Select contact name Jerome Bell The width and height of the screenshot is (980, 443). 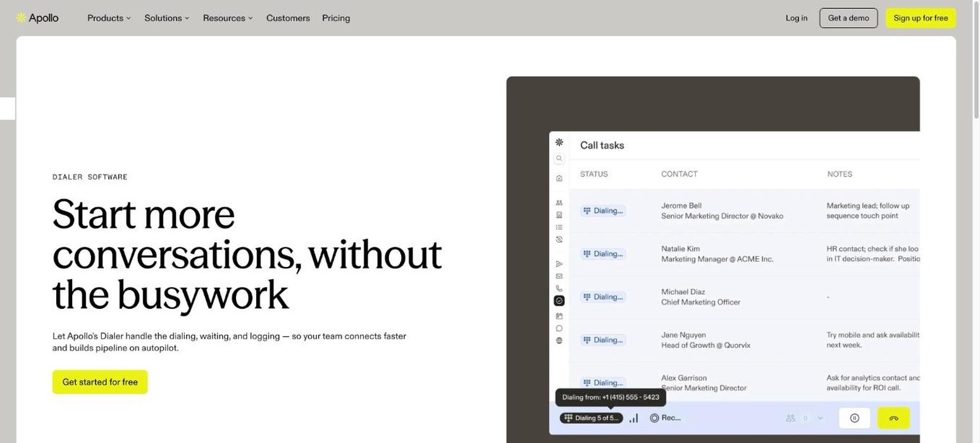pyautogui.click(x=681, y=206)
